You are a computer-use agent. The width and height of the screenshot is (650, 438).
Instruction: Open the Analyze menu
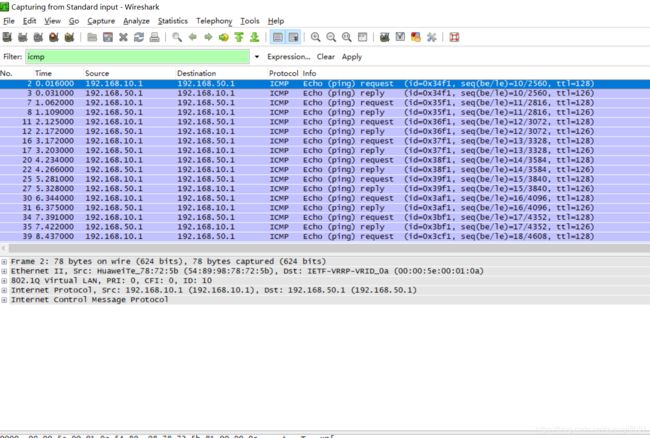point(136,21)
